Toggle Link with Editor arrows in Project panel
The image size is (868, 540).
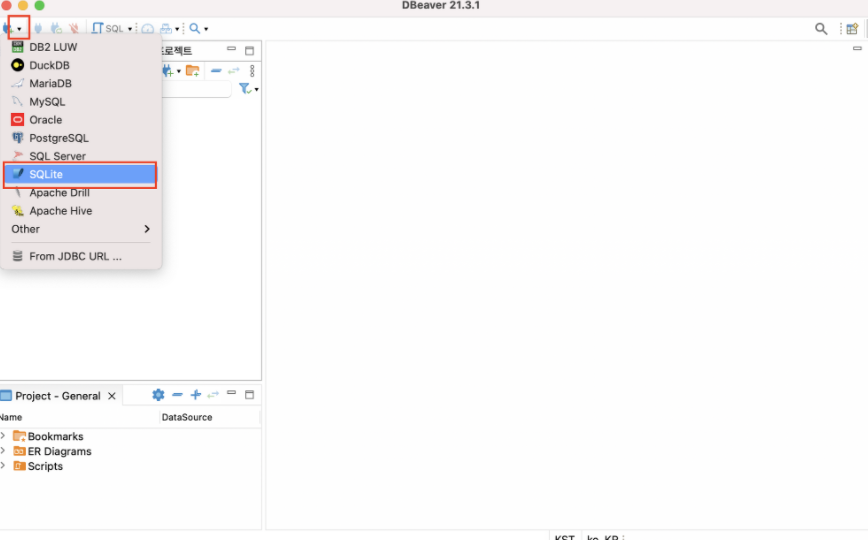pyautogui.click(x=213, y=395)
